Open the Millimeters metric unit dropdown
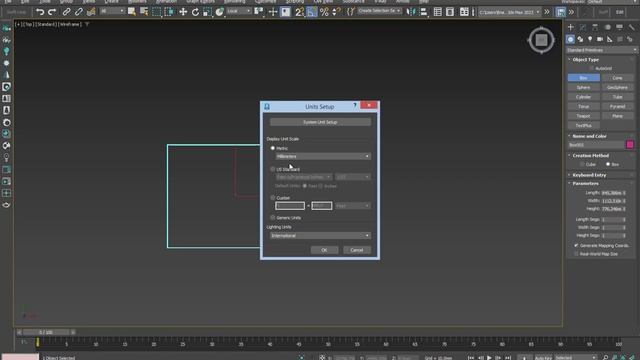 pos(323,156)
